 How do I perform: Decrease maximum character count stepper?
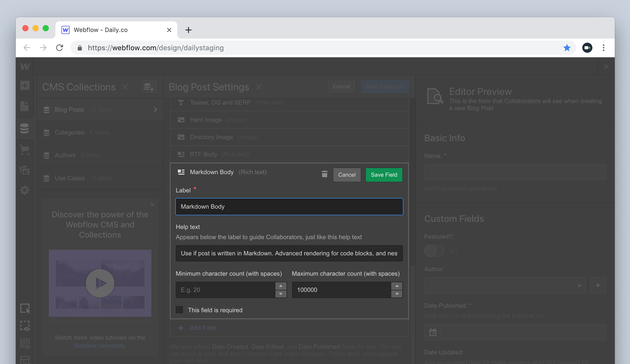click(x=397, y=294)
